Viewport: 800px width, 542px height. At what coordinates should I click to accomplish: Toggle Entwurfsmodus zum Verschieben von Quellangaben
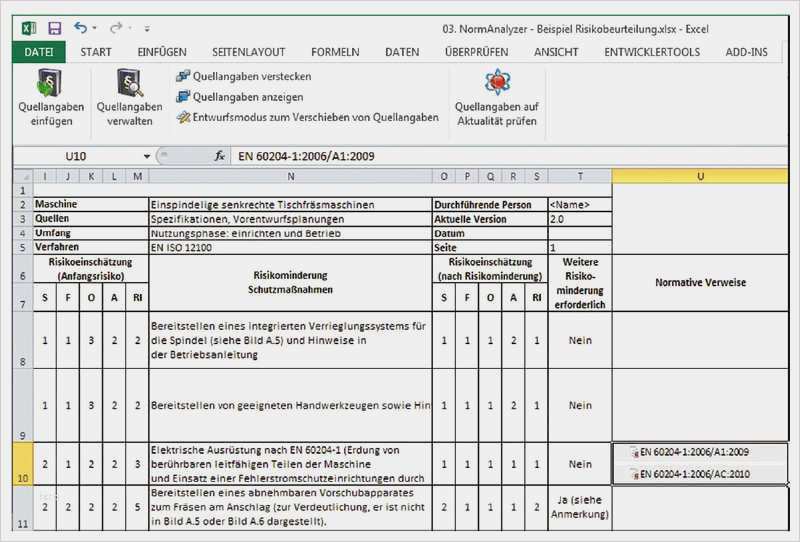coord(307,117)
